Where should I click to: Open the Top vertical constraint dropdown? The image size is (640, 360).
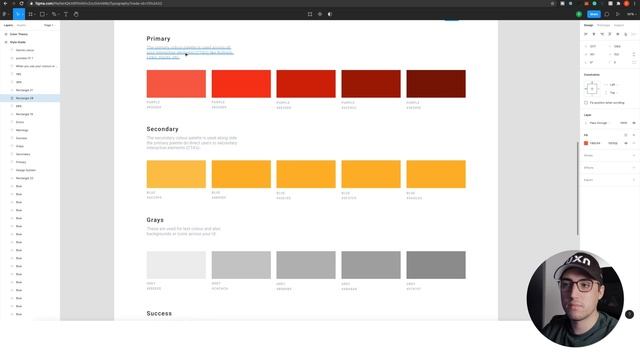pyautogui.click(x=612, y=93)
